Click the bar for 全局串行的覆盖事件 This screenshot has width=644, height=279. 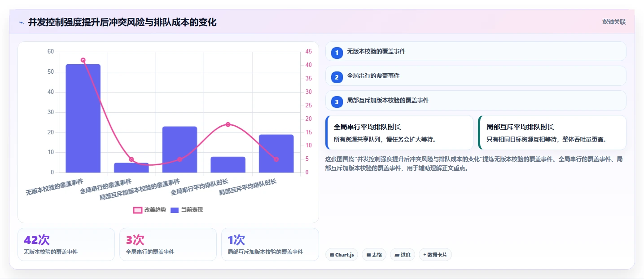[x=131, y=168]
